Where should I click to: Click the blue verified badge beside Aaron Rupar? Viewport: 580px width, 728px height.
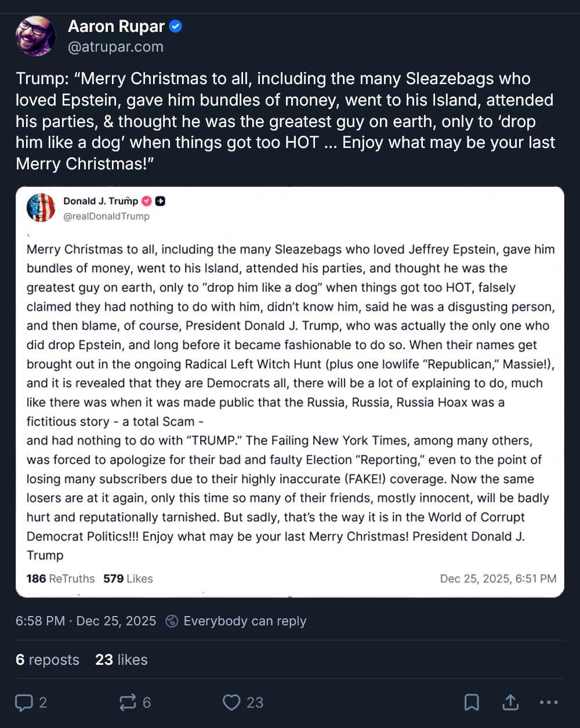point(176,26)
